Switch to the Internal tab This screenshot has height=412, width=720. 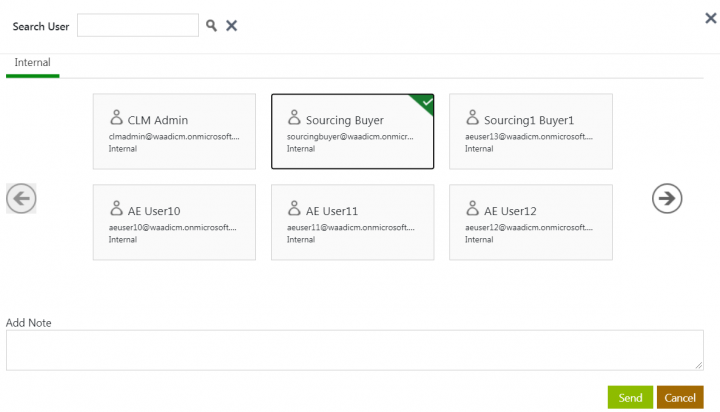click(32, 63)
